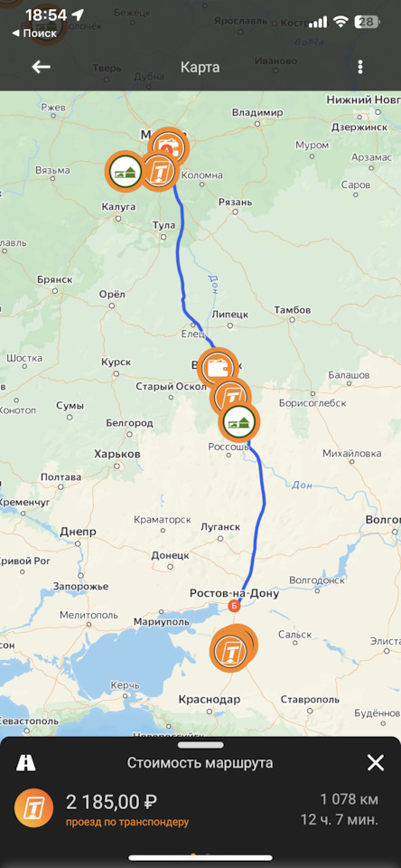Return to Поиск via status bar link
This screenshot has height=868, width=401.
34,33
